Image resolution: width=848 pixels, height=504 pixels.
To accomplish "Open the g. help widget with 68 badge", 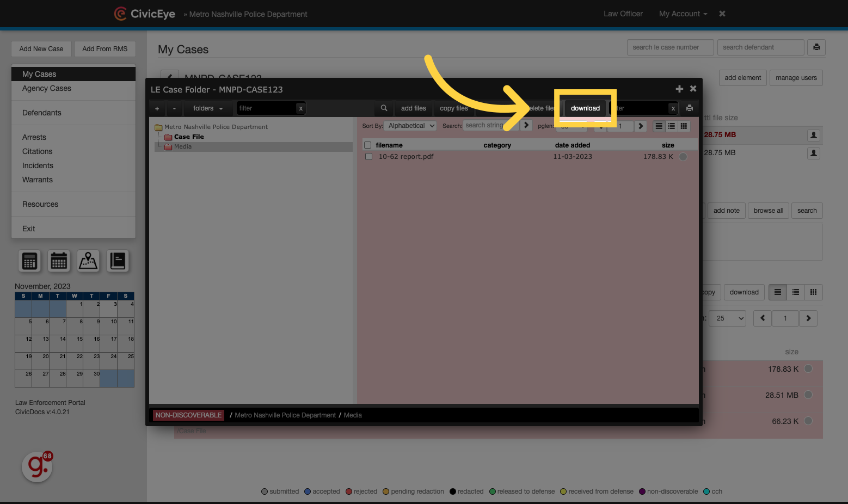I will (37, 466).
